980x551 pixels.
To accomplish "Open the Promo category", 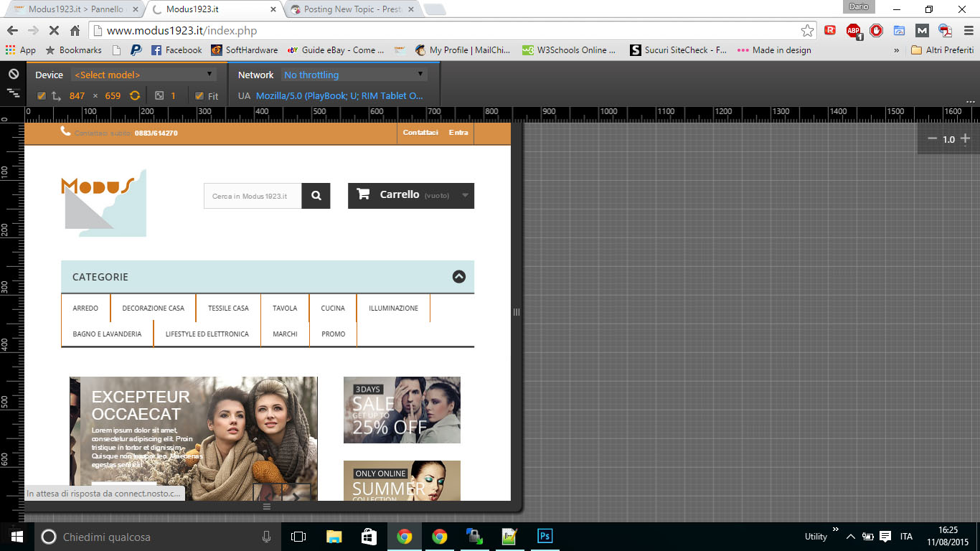I will [x=334, y=334].
